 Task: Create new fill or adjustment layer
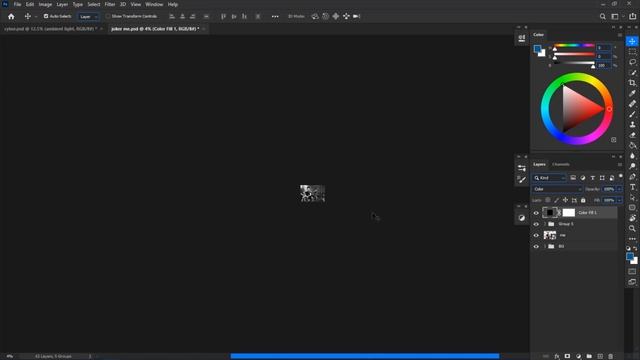(578, 356)
